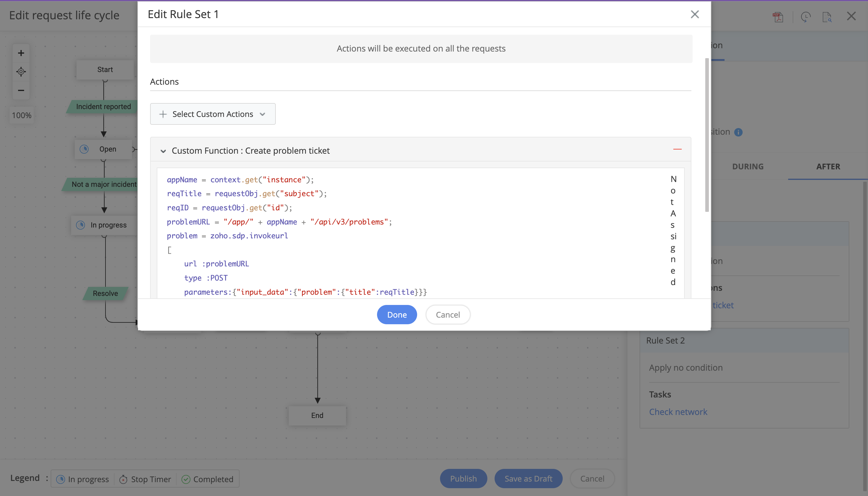Click the dialog vertical scrollbar

706,135
